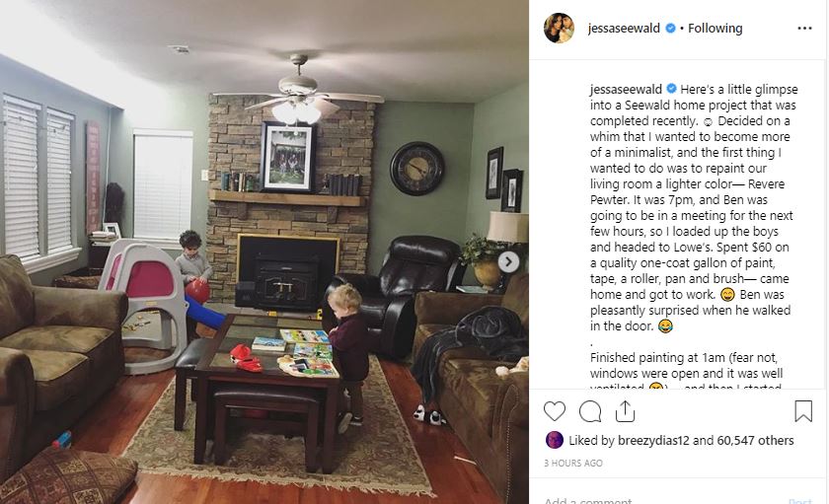View breezydias12's profile from the likes
The width and height of the screenshot is (829, 504).
(x=653, y=440)
